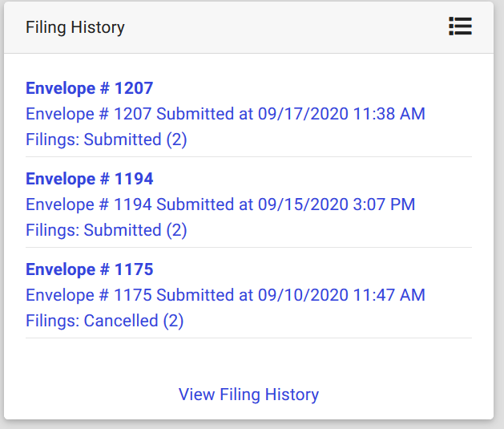Image resolution: width=504 pixels, height=429 pixels.
Task: Select the Envelope # 1194 submitted details line
Action: 220,204
